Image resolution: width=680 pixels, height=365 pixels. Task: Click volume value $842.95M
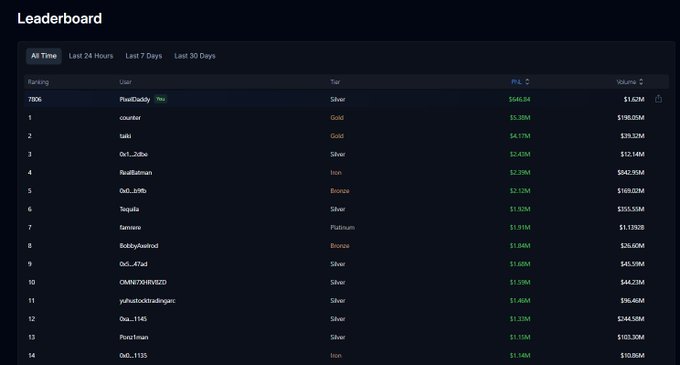[x=631, y=173]
